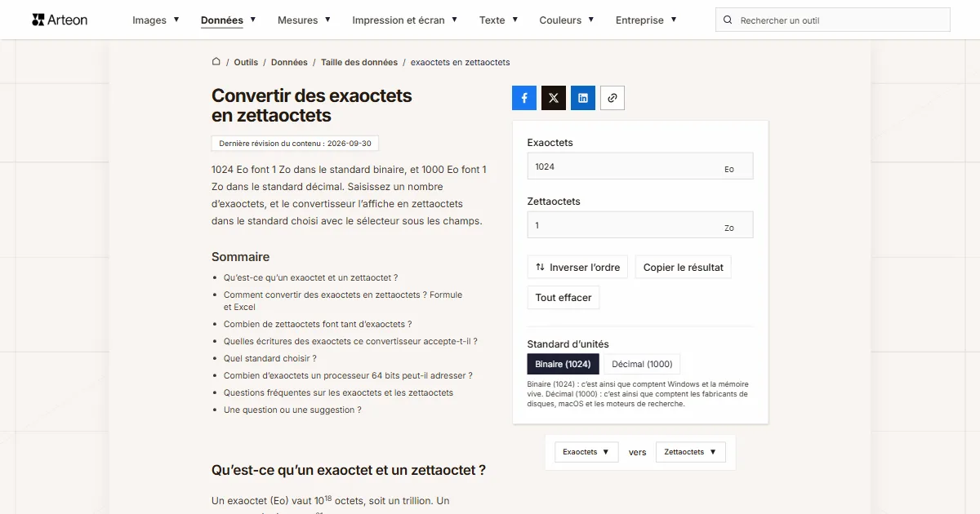Expand the Mesures menu

pos(305,20)
